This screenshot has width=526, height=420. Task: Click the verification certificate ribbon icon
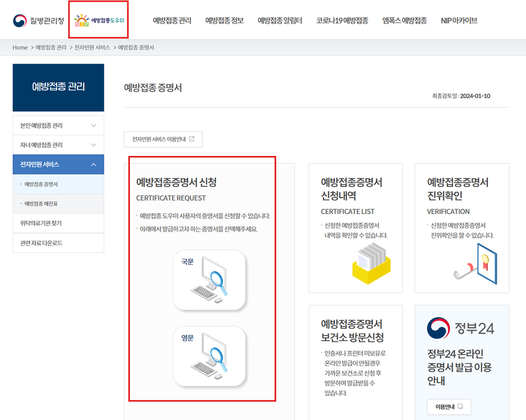(475, 264)
